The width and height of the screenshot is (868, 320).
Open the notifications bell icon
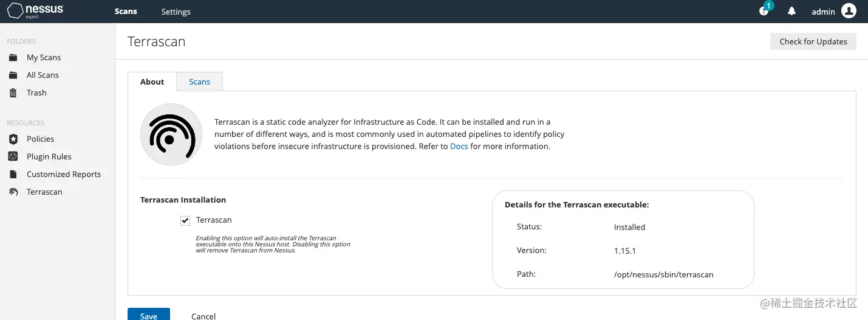(x=791, y=12)
